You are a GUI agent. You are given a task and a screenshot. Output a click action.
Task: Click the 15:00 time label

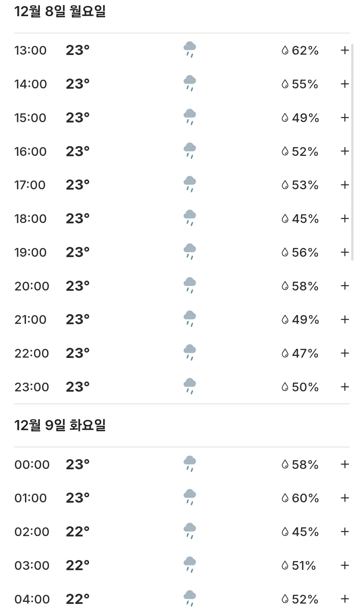(30, 118)
